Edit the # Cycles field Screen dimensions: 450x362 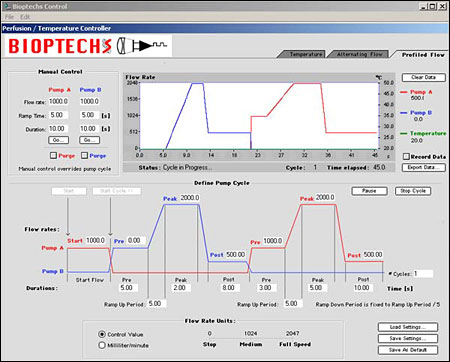point(423,274)
